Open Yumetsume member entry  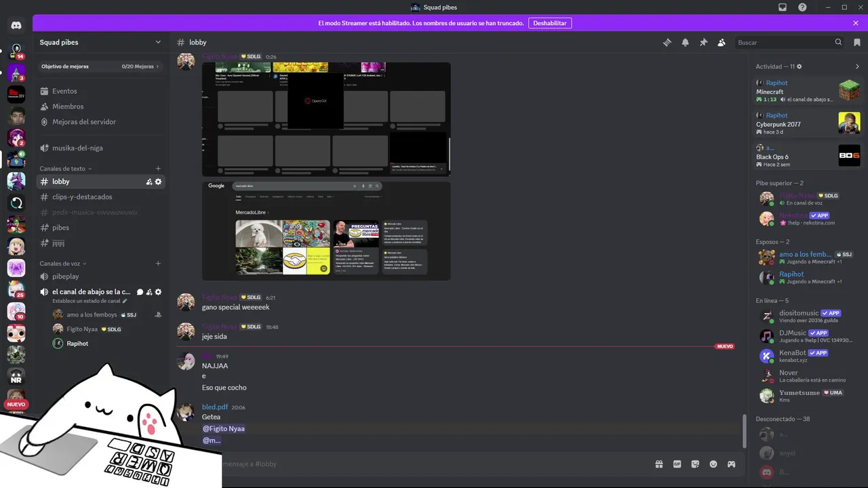pyautogui.click(x=807, y=396)
